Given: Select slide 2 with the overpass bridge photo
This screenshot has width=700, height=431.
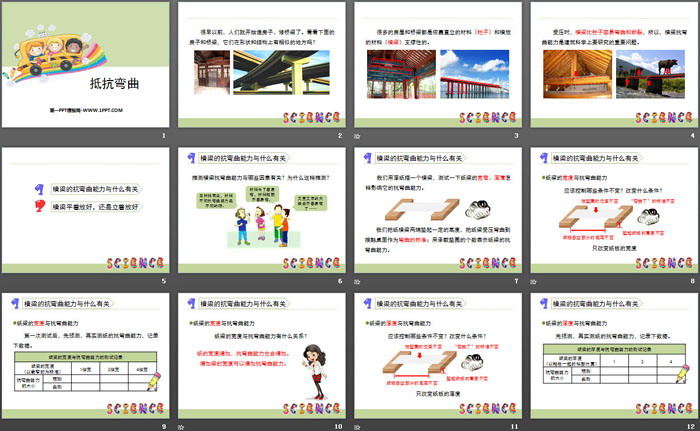Looking at the screenshot, I should [x=262, y=65].
